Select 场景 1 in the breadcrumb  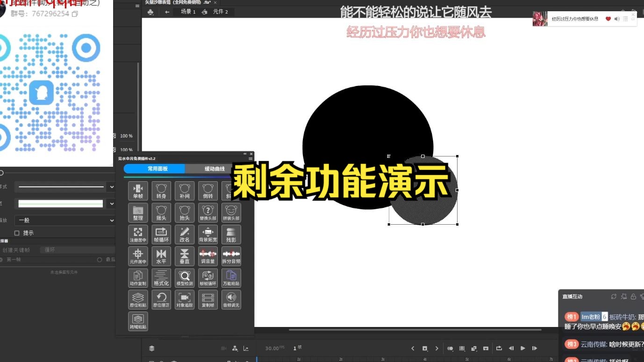[x=188, y=12]
